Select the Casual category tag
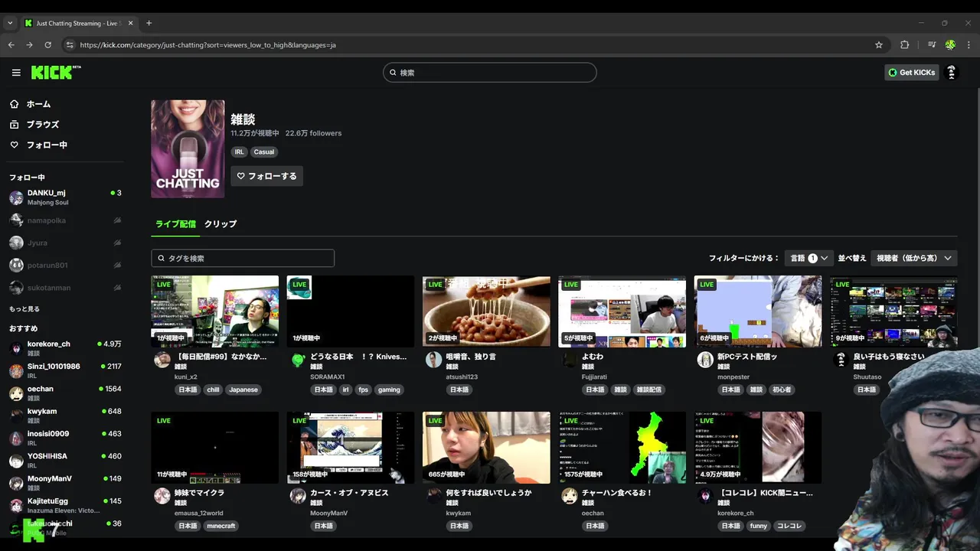 pos(263,152)
